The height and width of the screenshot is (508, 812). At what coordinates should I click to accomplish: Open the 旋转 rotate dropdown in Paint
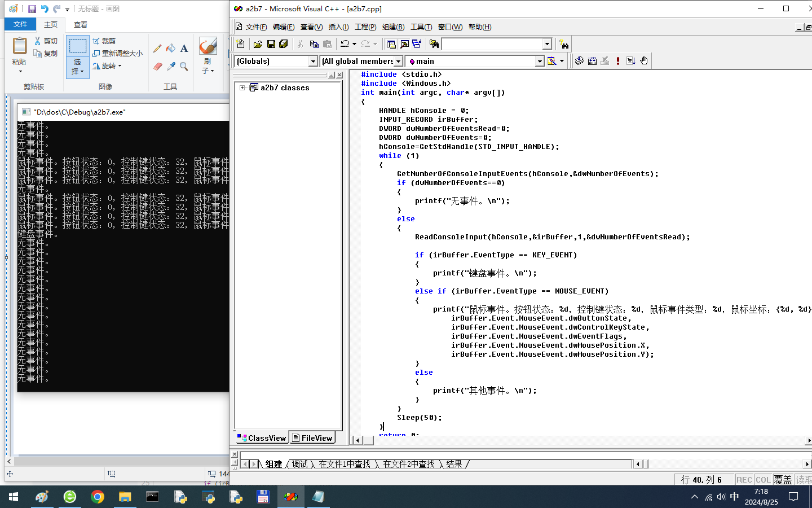coord(107,66)
